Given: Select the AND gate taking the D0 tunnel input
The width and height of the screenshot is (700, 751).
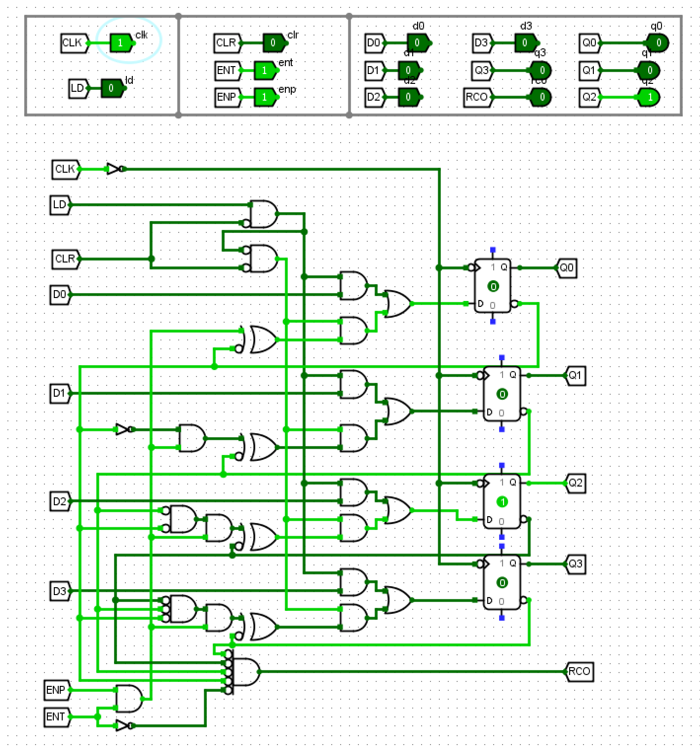Looking at the screenshot, I should [x=354, y=286].
